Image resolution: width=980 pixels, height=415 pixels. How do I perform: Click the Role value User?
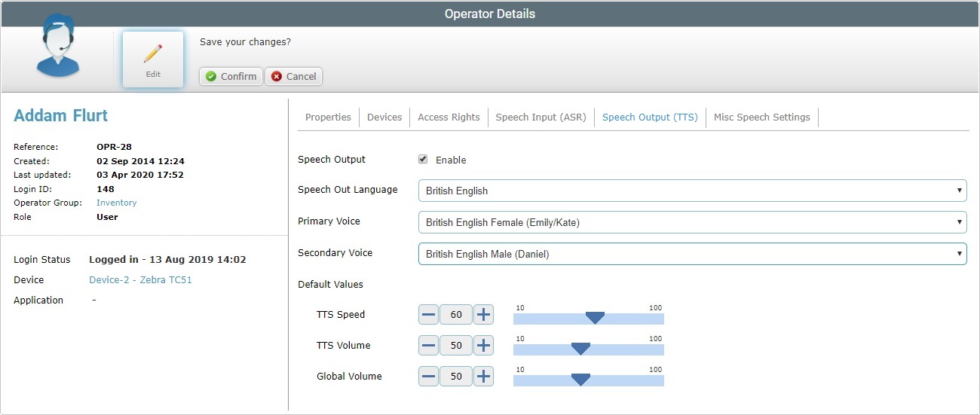coord(107,217)
